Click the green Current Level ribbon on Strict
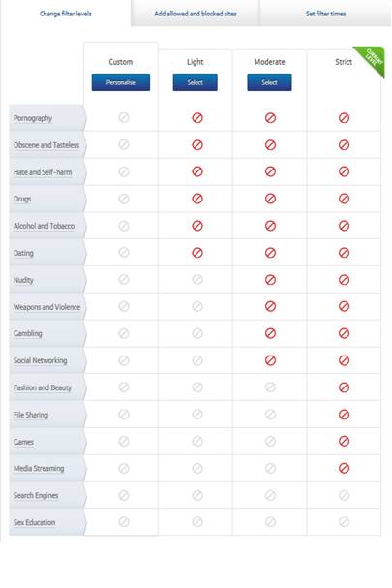Viewport: 392px width, 588px height. point(373,59)
